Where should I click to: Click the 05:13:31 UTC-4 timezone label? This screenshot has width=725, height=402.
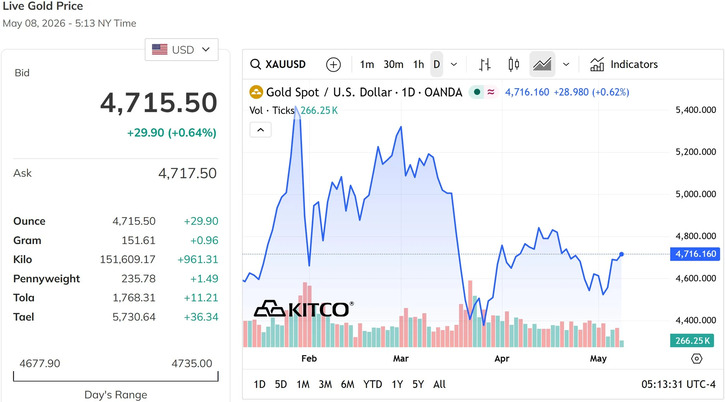coord(678,384)
